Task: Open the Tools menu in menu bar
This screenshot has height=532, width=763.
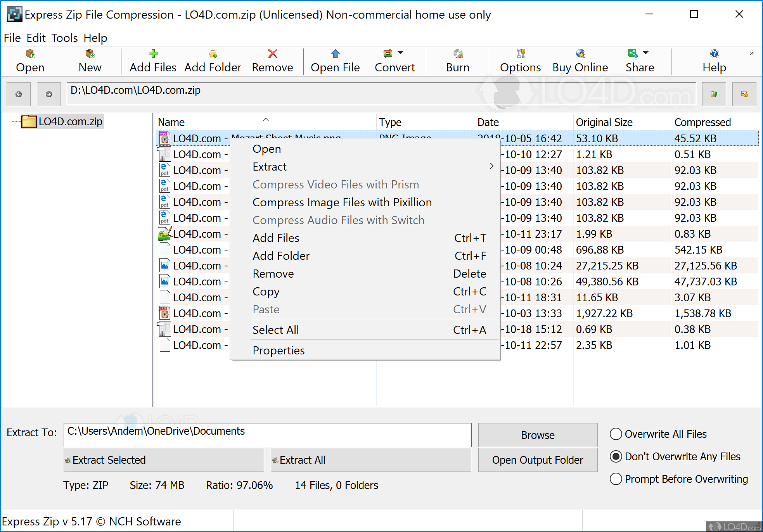Action: click(x=64, y=38)
